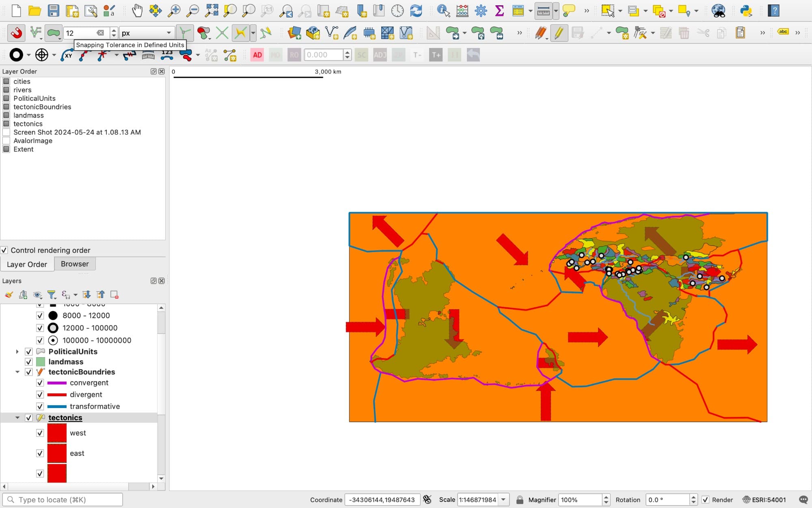Uncheck the landmass layer checkbox
812x508 pixels.
[29, 362]
